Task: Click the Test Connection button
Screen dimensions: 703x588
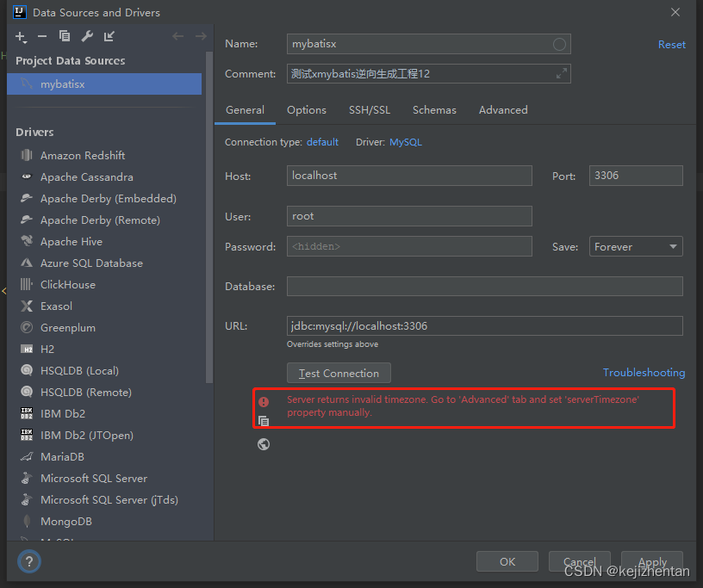Action: 339,373
